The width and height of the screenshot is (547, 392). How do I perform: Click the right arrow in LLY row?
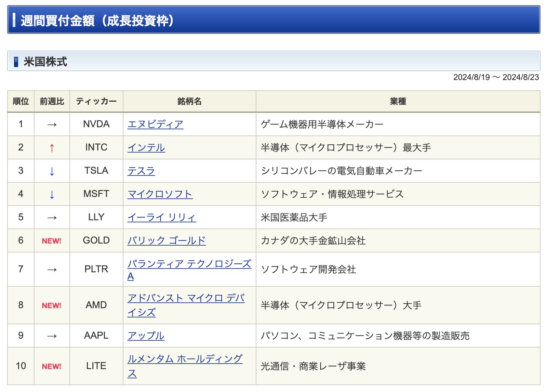pos(52,218)
